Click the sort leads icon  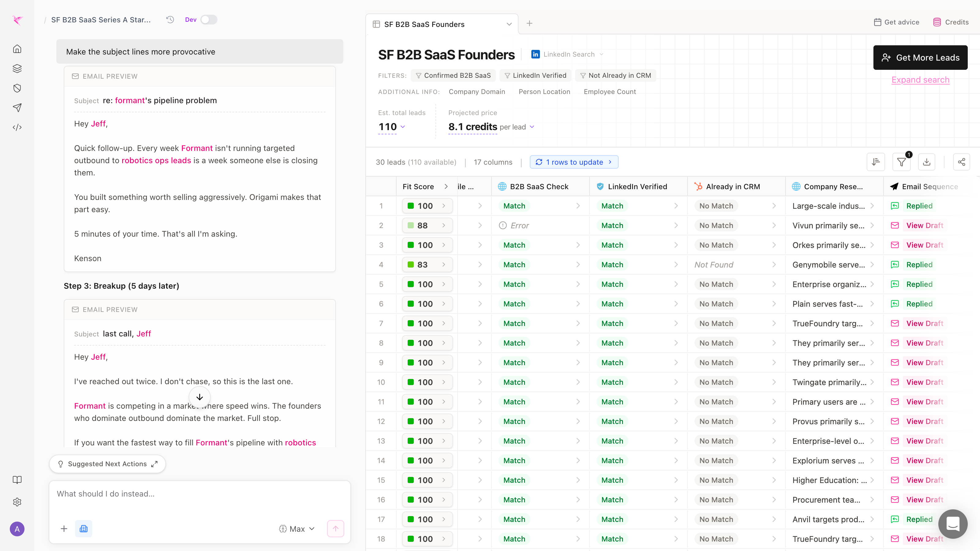point(876,162)
